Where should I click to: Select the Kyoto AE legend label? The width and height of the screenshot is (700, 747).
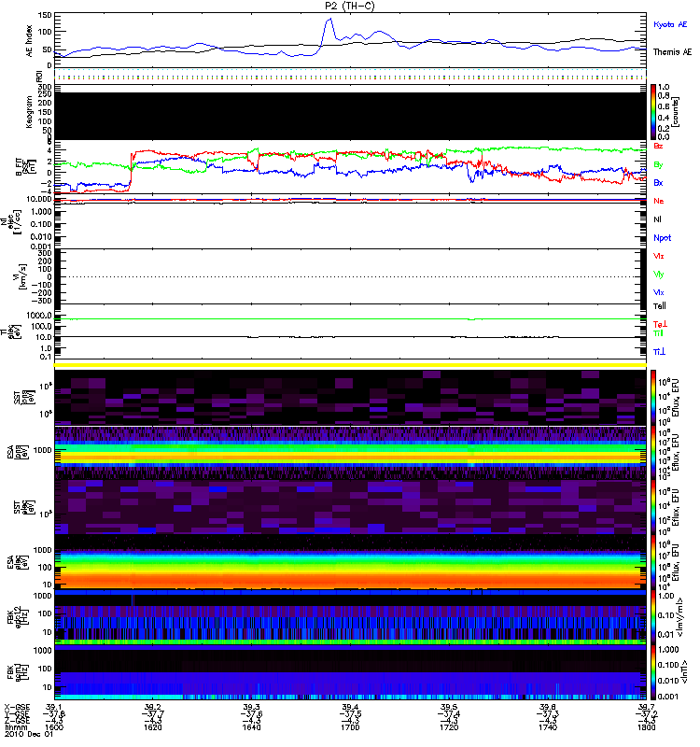pyautogui.click(x=670, y=24)
